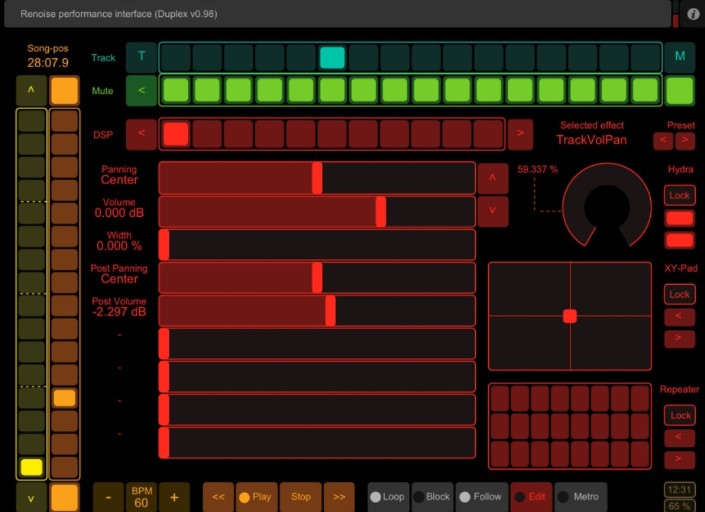705x512 pixels.
Task: Click the lower red button under Hydra Lock
Action: [x=679, y=240]
